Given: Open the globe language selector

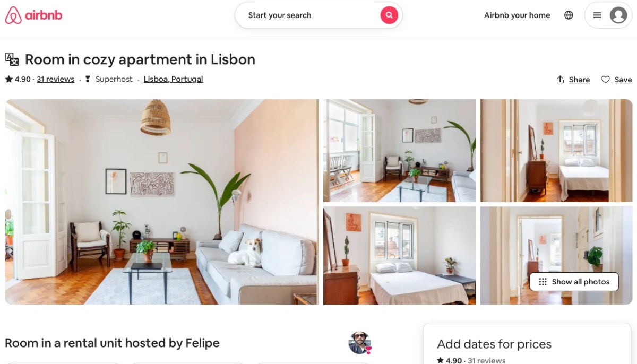Looking at the screenshot, I should [569, 15].
